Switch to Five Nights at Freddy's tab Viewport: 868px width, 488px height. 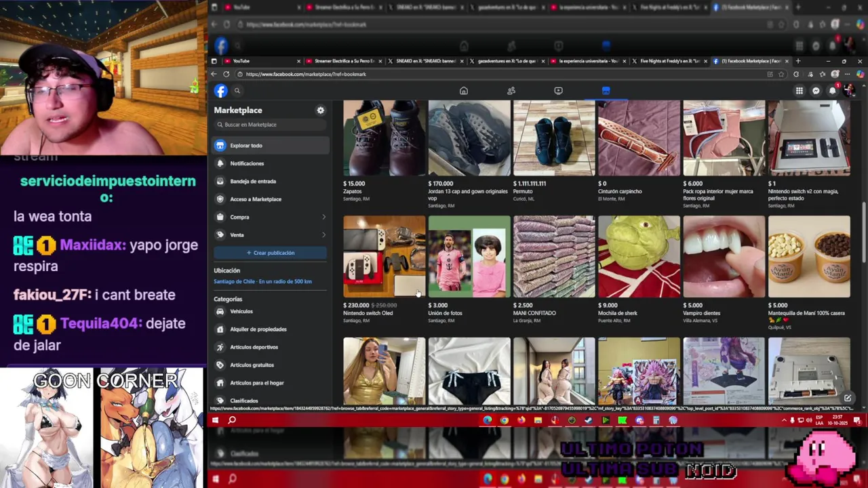tap(670, 61)
